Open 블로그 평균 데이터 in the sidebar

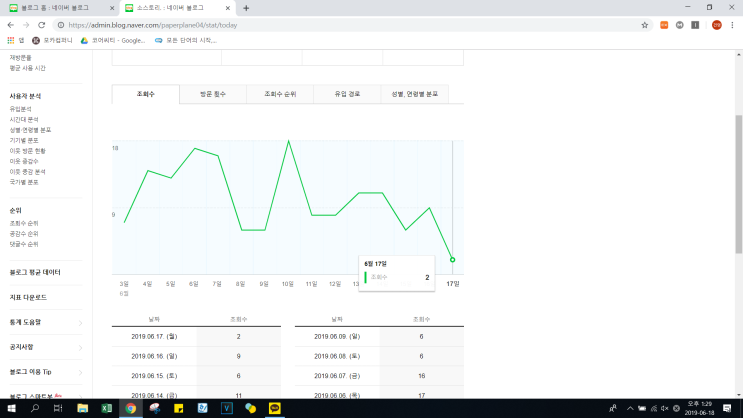click(x=35, y=272)
